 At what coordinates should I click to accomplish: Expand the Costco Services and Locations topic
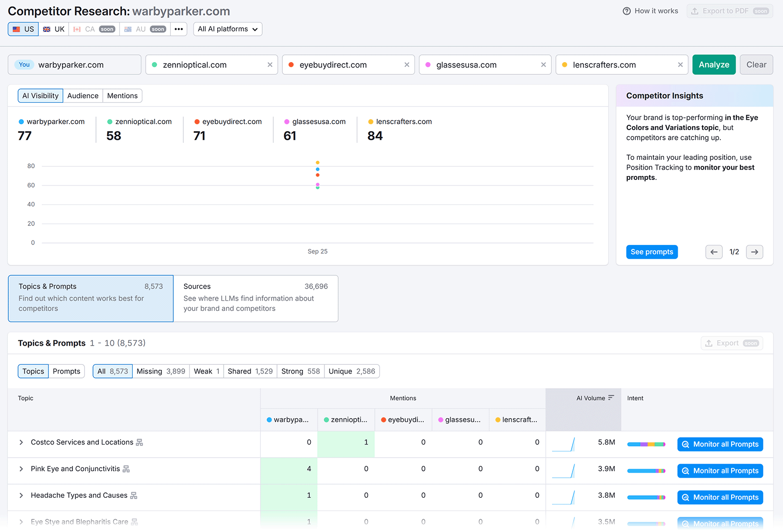(21, 442)
